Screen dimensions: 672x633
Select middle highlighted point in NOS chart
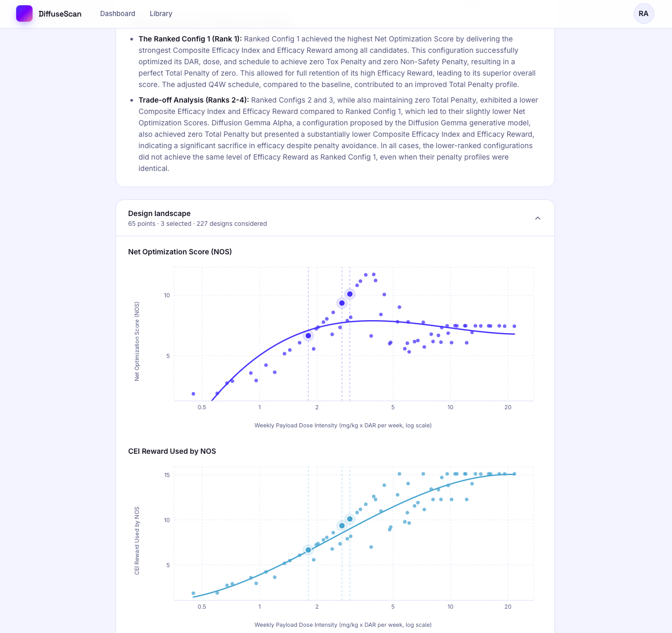click(342, 303)
